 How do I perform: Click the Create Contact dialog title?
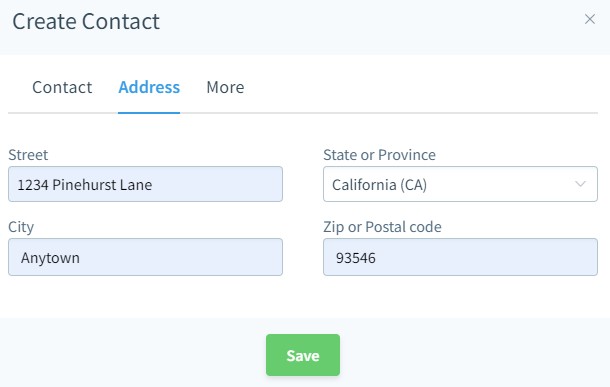pyautogui.click(x=86, y=21)
